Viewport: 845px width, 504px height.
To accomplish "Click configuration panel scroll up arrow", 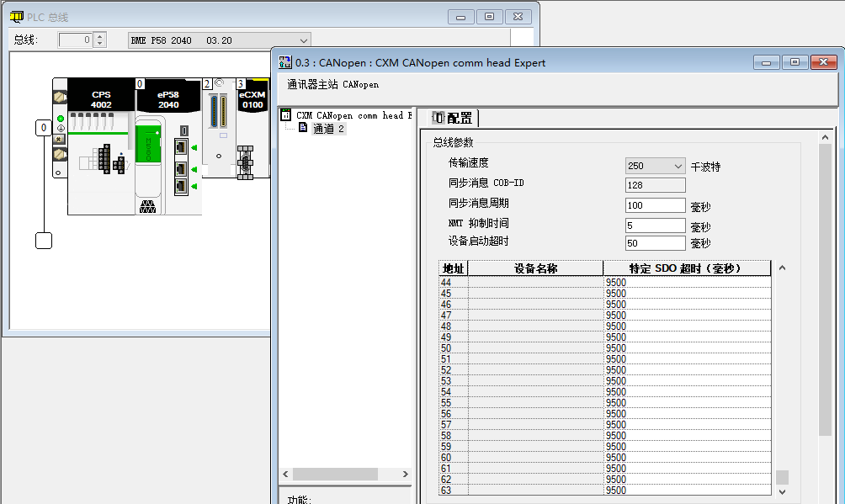I will [825, 137].
